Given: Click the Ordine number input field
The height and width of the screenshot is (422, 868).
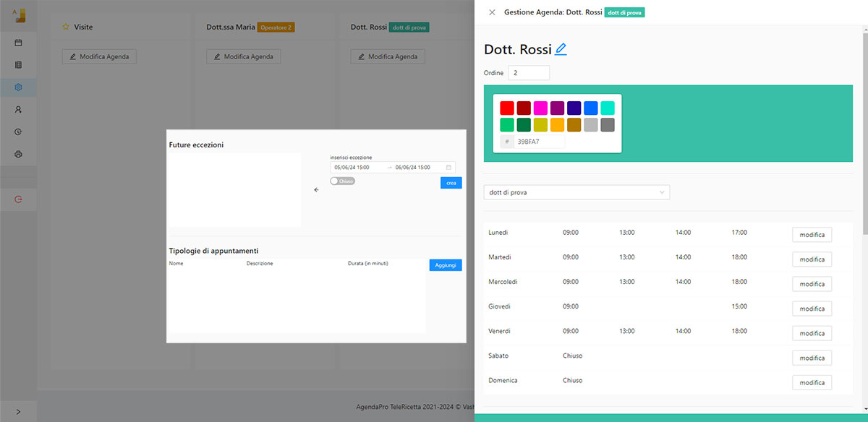Looking at the screenshot, I should pyautogui.click(x=529, y=73).
